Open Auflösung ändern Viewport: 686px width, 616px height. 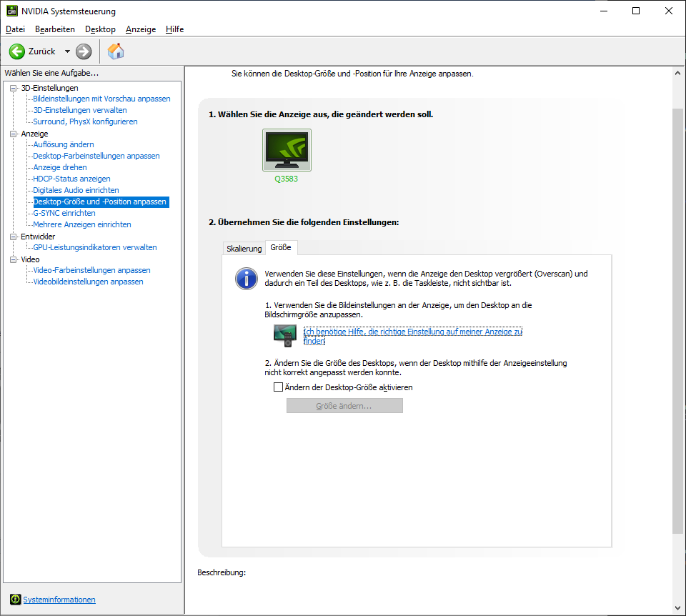64,144
